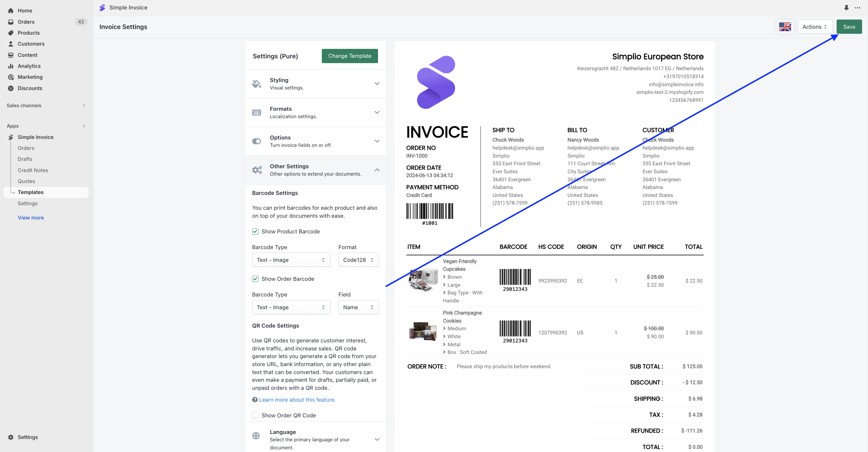Enable Show Order QR Code checkbox
Image resolution: width=868 pixels, height=452 pixels.
255,415
